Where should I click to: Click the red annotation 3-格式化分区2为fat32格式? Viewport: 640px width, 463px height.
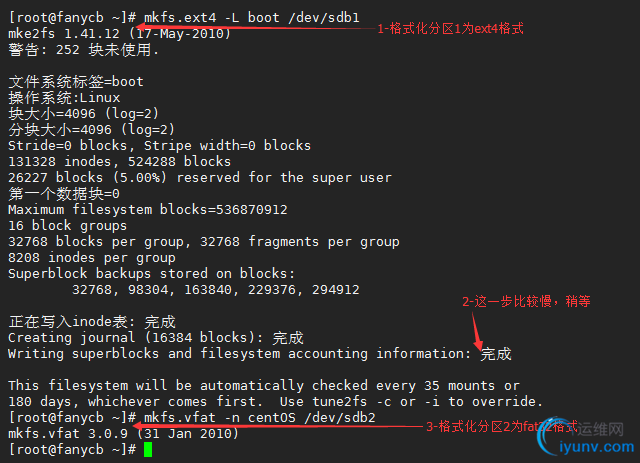(x=502, y=426)
